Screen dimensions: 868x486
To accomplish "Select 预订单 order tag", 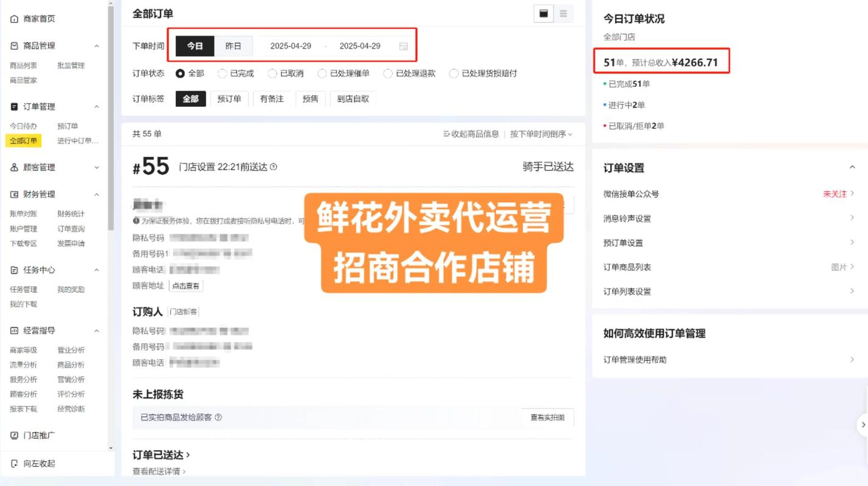I will pos(229,98).
